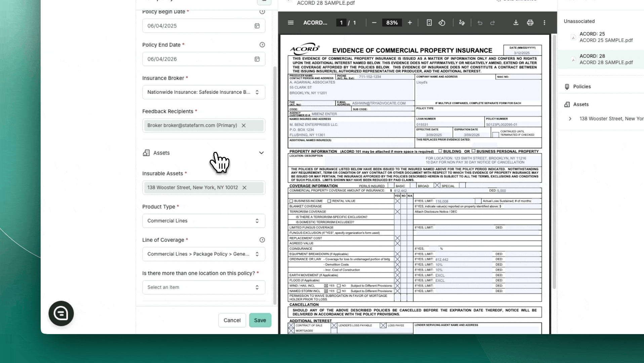Screen dimensions: 644x363
Task: Zoom in the PDF with plus icon
Action: pos(410,23)
